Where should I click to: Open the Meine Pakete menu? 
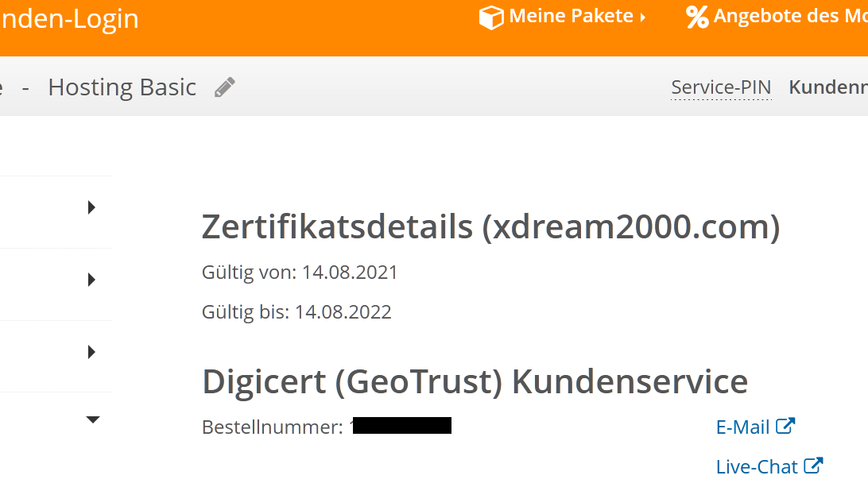click(x=571, y=17)
